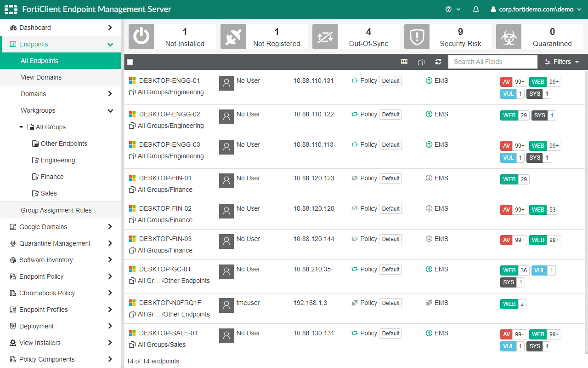
Task: Click the Default policy badge for DESKTOP-ENGG-01
Action: tap(390, 81)
